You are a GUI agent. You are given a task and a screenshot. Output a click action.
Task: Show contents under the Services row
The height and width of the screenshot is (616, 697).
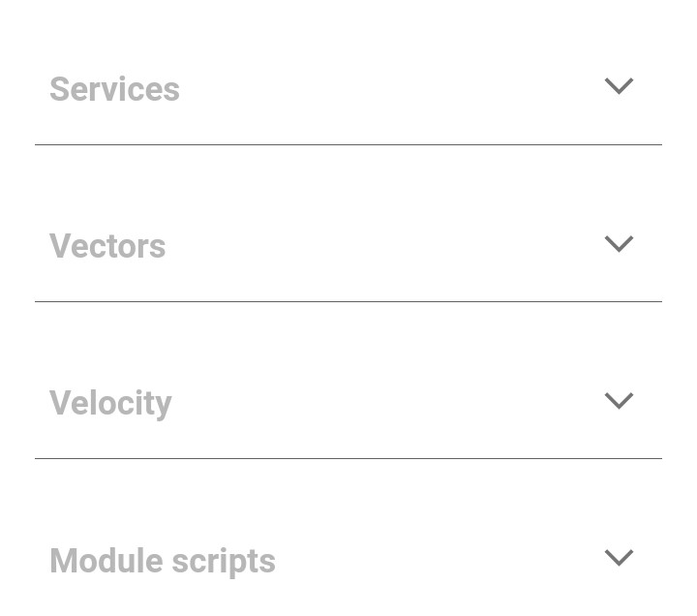click(619, 86)
